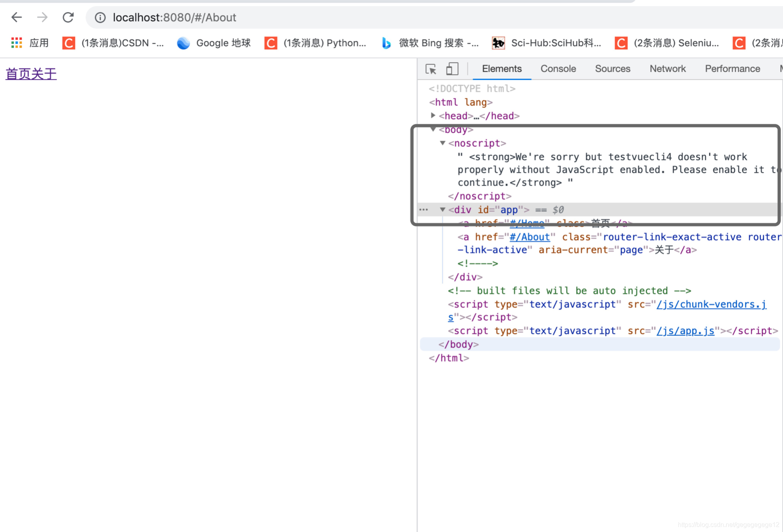Click the #/About href link in Elements
The width and height of the screenshot is (783, 532).
[x=529, y=237]
